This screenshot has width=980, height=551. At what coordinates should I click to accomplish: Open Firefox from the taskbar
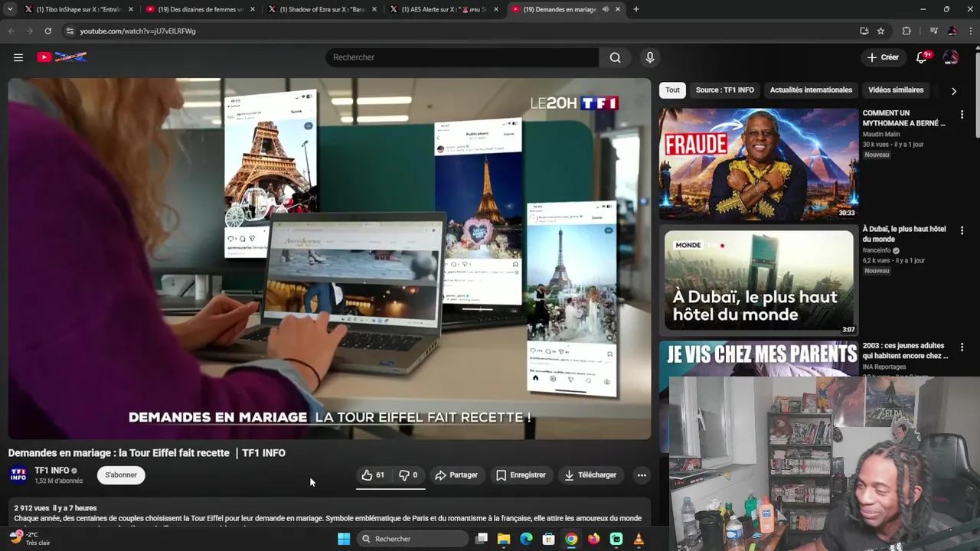(593, 539)
